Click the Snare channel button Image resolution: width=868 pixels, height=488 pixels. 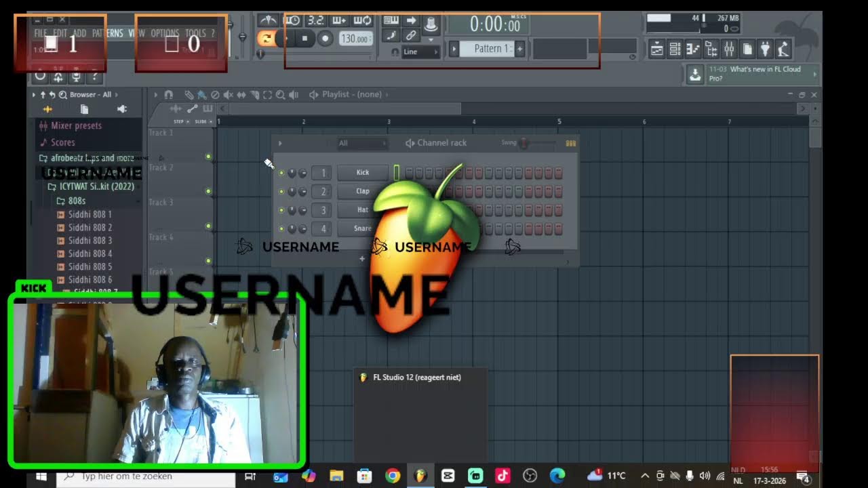click(363, 228)
